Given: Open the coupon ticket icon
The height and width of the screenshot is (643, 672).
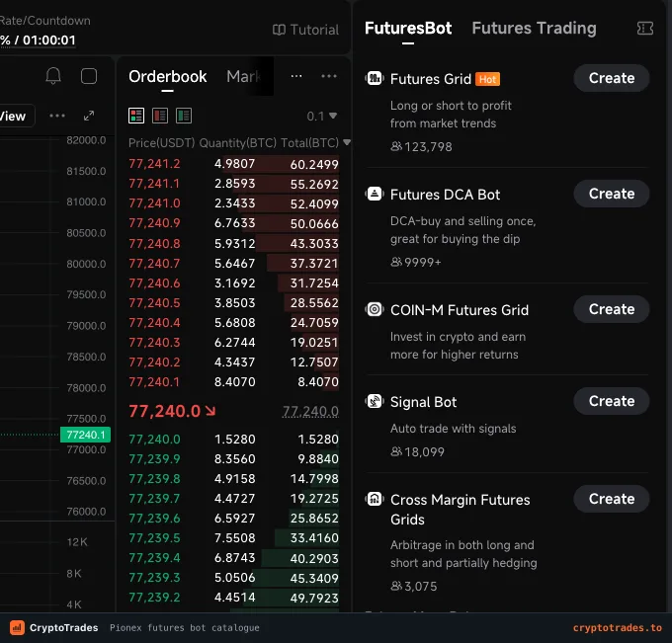Looking at the screenshot, I should point(645,29).
